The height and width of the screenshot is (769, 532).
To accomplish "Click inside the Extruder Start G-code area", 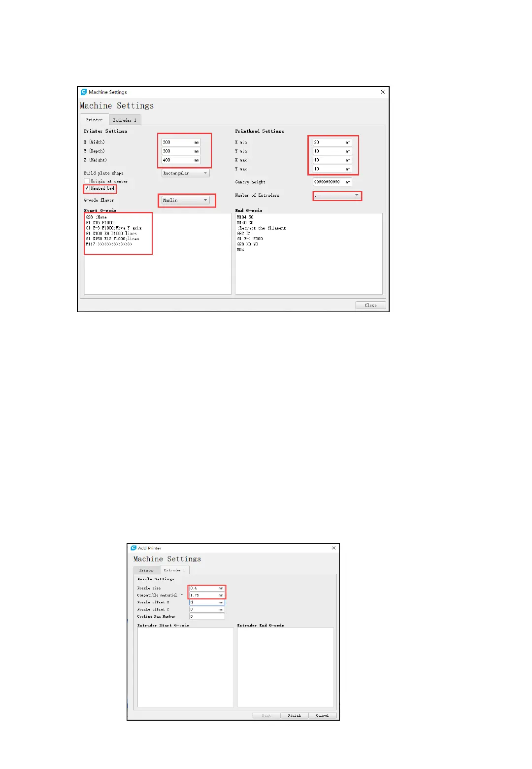I will pos(185,667).
